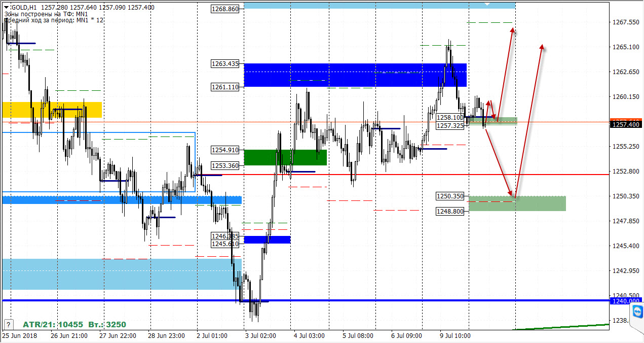This screenshot has height=343, width=644.
Task: Click the '5 Jul 08:00' time label
Action: [x=358, y=336]
